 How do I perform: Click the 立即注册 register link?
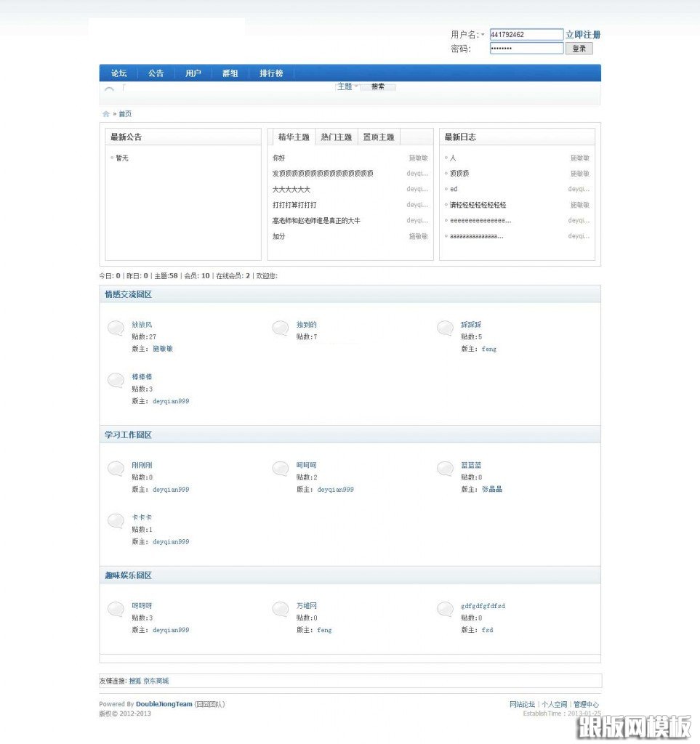pyautogui.click(x=583, y=35)
